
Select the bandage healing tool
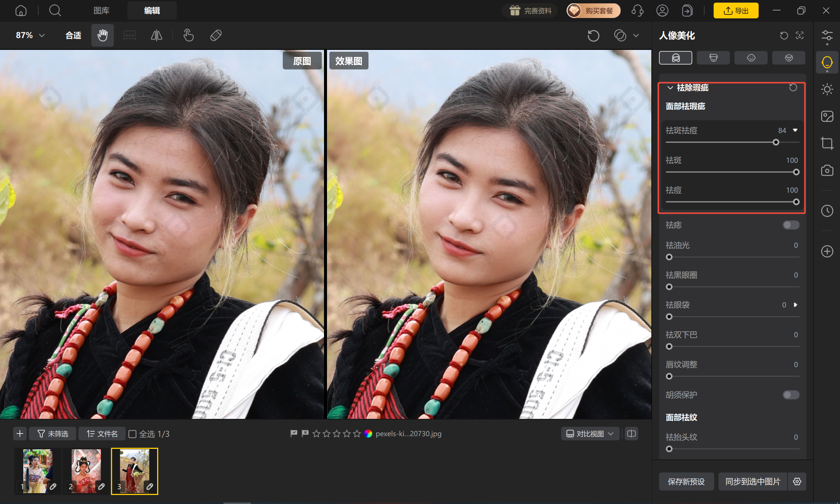click(216, 35)
